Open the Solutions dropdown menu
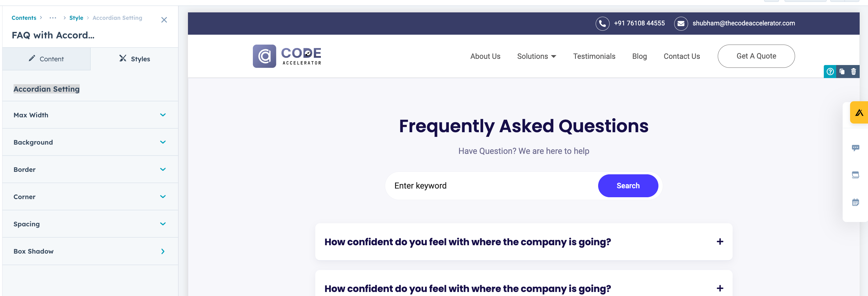 click(x=536, y=56)
